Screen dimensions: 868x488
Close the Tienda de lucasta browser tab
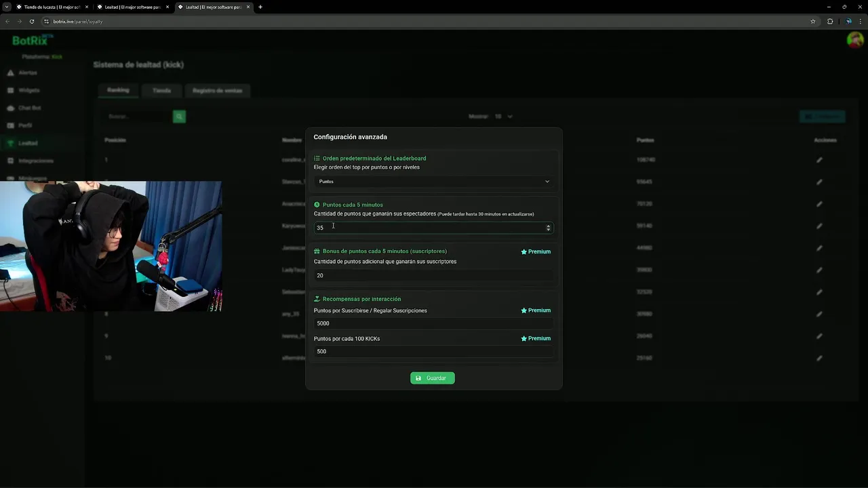pyautogui.click(x=86, y=7)
